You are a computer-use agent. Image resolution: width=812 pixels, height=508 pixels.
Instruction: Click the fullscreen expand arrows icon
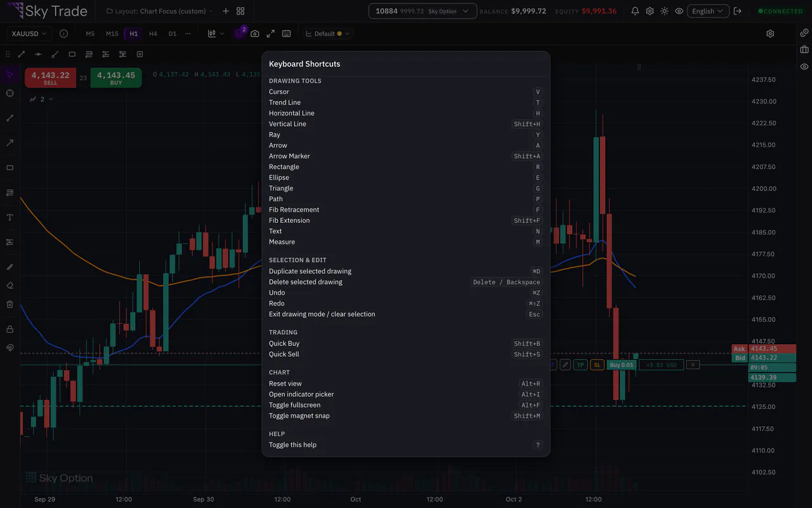[270, 34]
